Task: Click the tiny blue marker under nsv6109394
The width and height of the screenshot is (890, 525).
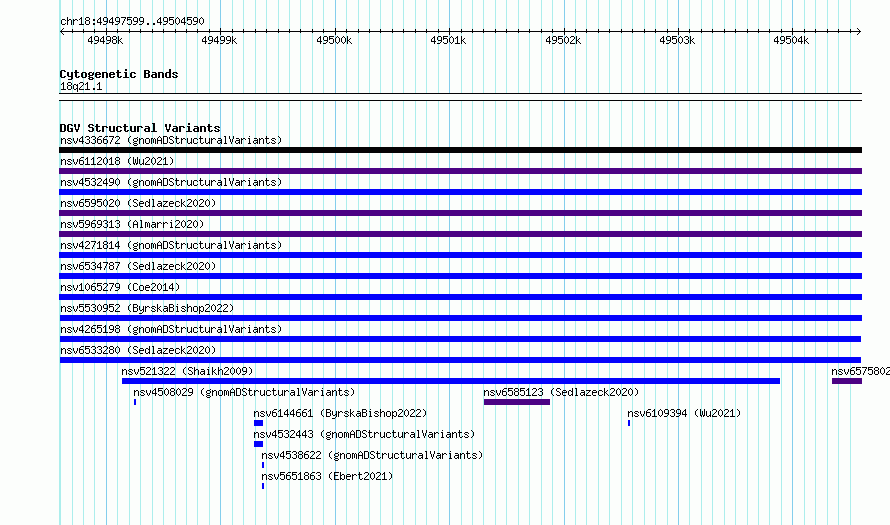Action: click(629, 423)
